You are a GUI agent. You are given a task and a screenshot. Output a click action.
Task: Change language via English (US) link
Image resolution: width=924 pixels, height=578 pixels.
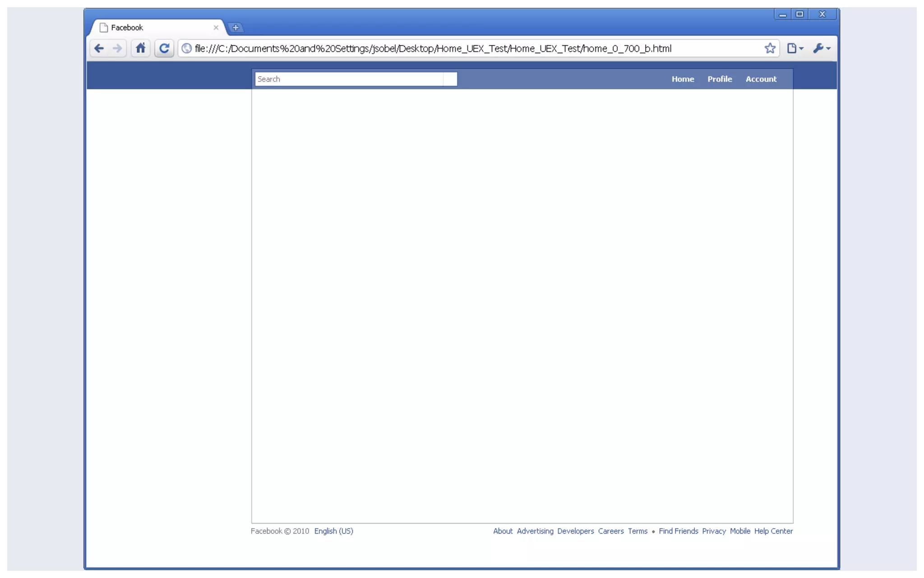333,531
